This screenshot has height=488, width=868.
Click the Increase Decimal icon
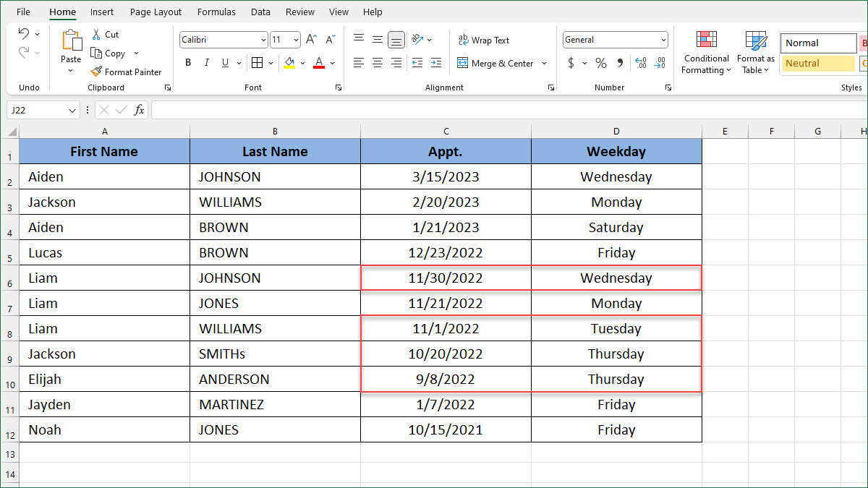point(639,63)
